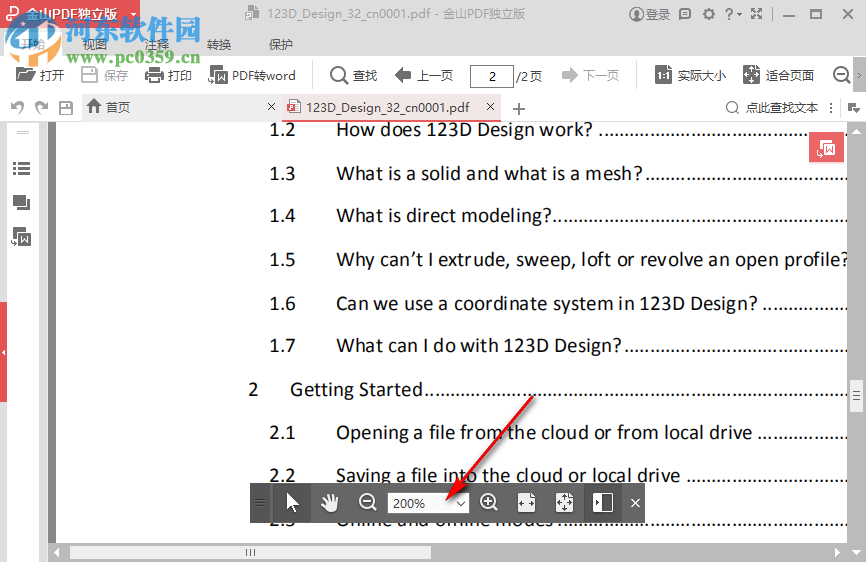Open the comments panel in left sidebar

(21, 203)
